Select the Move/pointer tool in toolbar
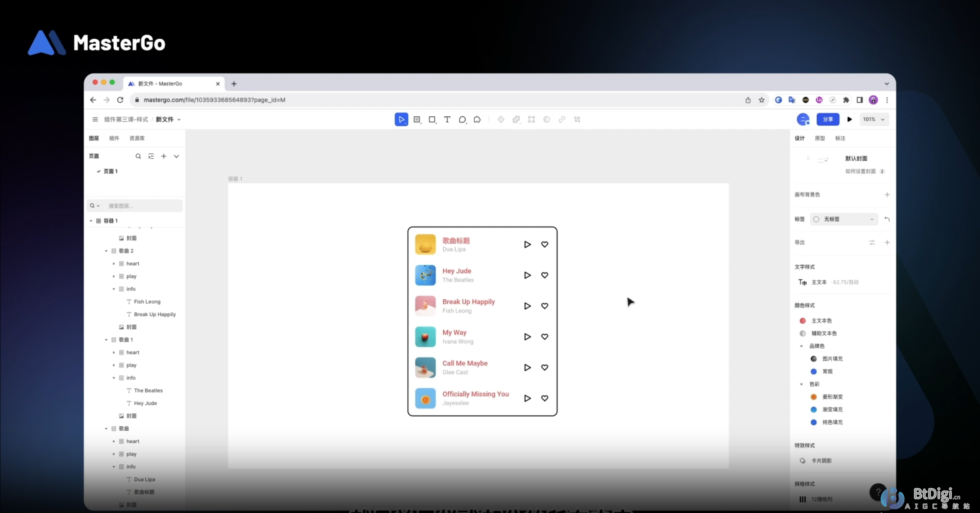This screenshot has width=980, height=513. [x=401, y=119]
